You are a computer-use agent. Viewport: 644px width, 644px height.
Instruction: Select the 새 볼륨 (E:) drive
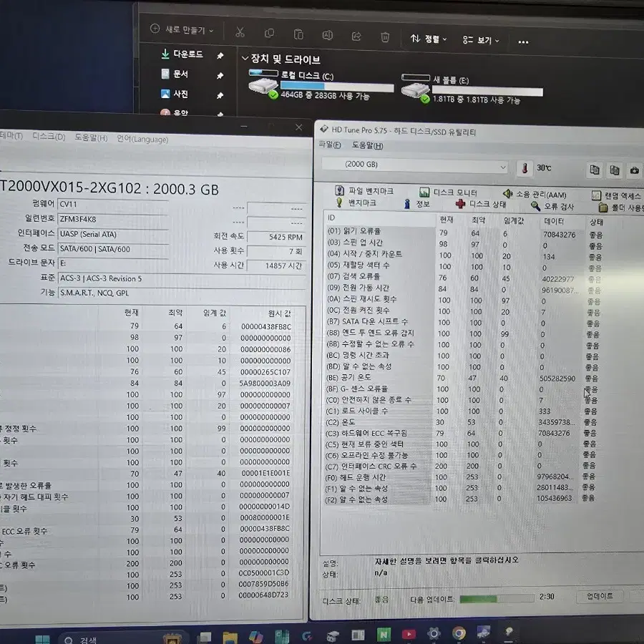472,89
